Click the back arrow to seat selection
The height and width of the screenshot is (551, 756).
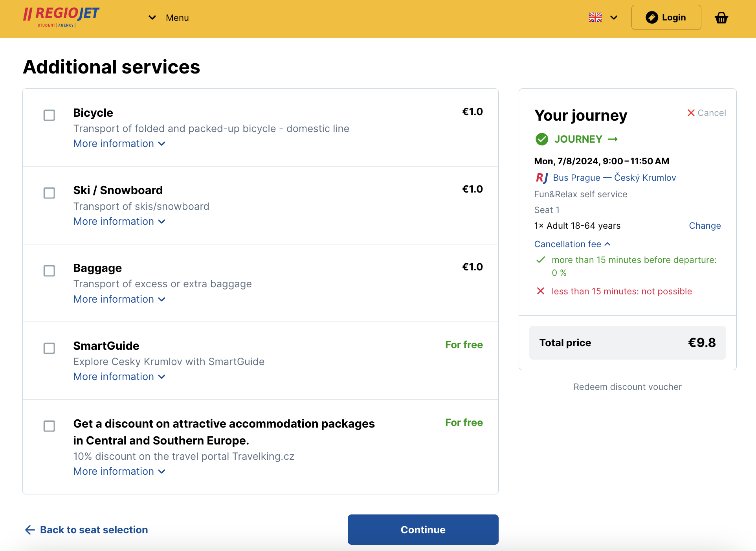click(x=30, y=530)
